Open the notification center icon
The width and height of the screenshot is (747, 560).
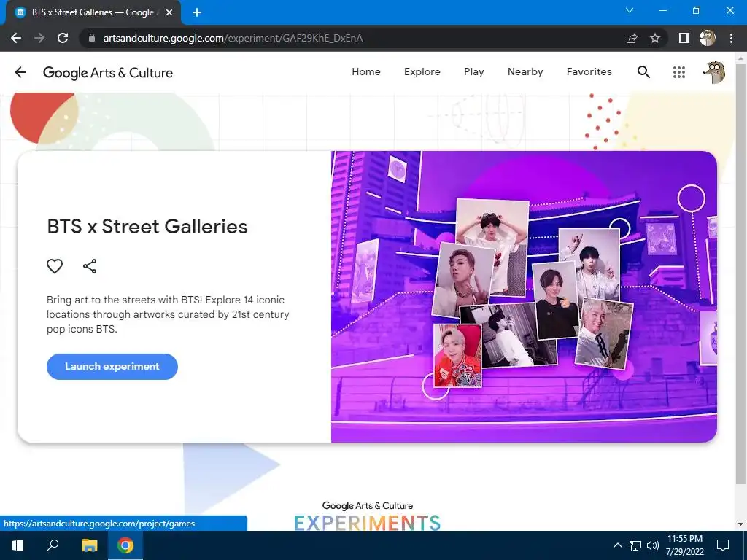[723, 545]
